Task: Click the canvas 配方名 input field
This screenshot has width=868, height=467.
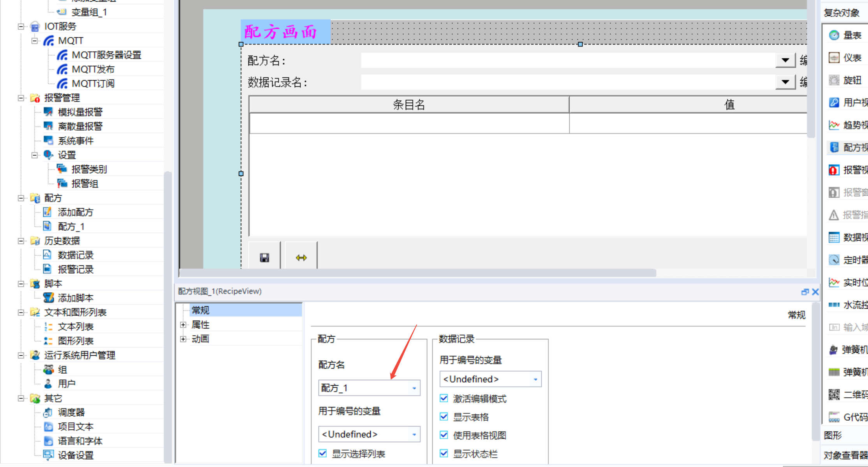Action: click(569, 60)
